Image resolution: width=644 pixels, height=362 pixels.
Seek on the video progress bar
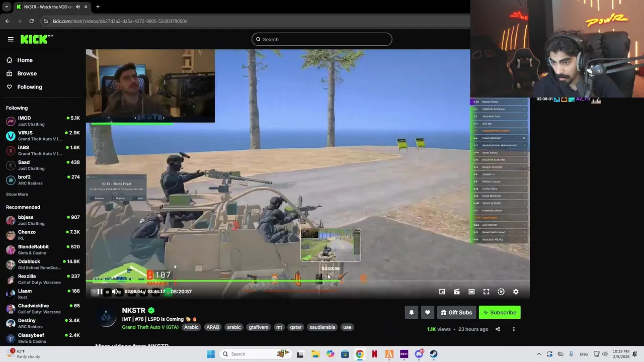[x=307, y=281]
